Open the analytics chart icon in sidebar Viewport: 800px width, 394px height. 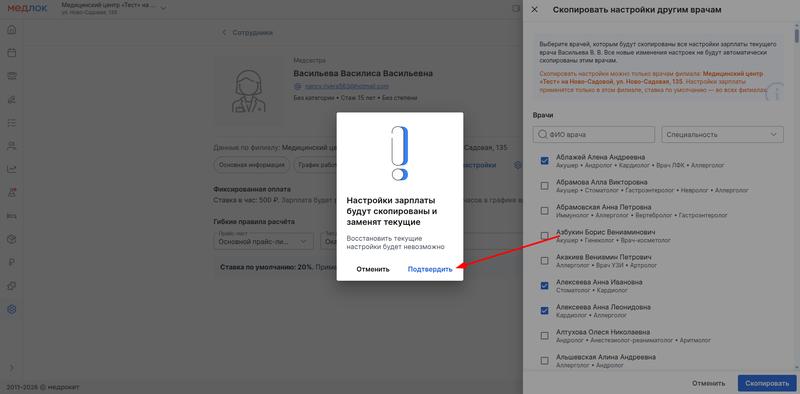coord(11,169)
